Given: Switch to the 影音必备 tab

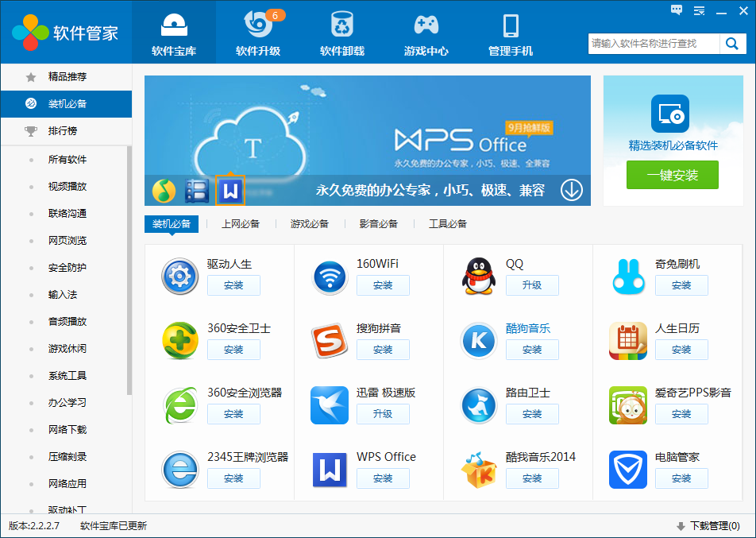Looking at the screenshot, I should 379,224.
